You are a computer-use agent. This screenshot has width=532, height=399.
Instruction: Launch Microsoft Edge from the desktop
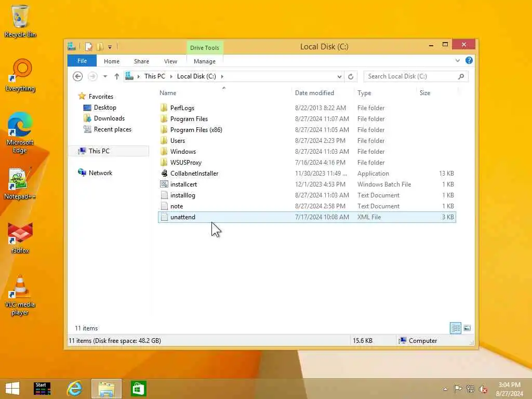pyautogui.click(x=20, y=133)
